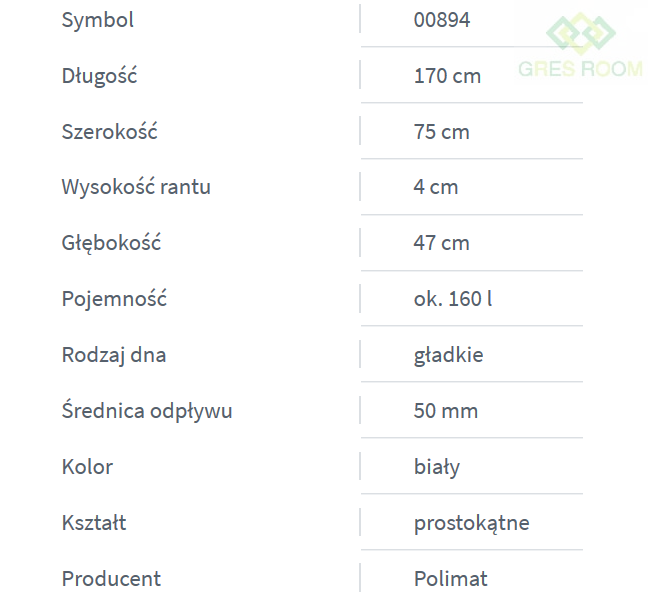Click the Pojemność label
Viewport: 648px width, 606px height.
click(x=114, y=299)
